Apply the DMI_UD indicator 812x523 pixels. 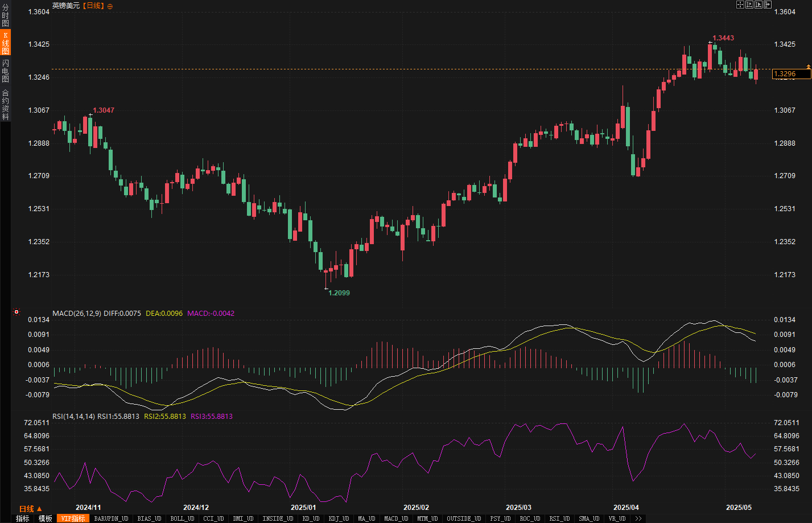click(243, 518)
